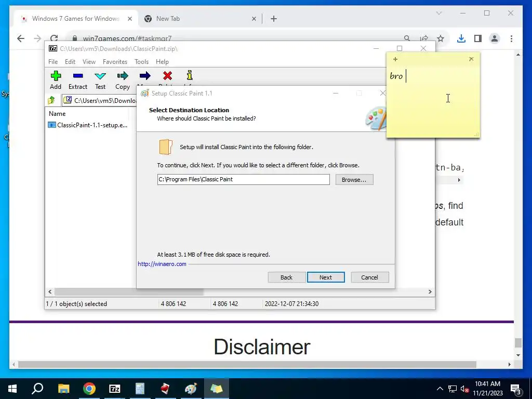
Task: Open Chrome profile avatar
Action: tap(495, 38)
